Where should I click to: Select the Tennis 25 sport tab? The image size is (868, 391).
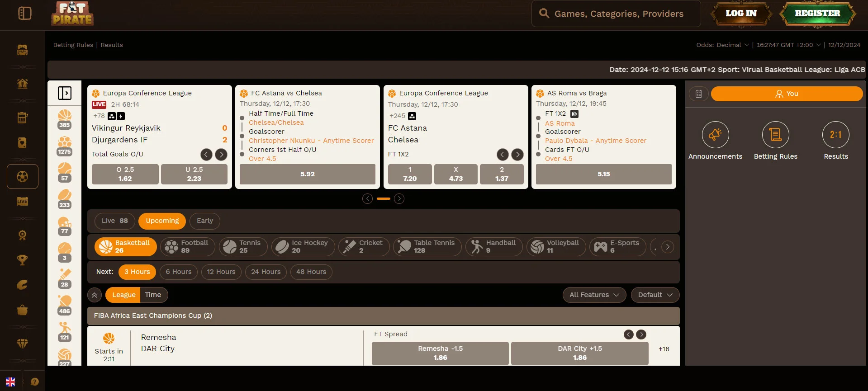243,247
